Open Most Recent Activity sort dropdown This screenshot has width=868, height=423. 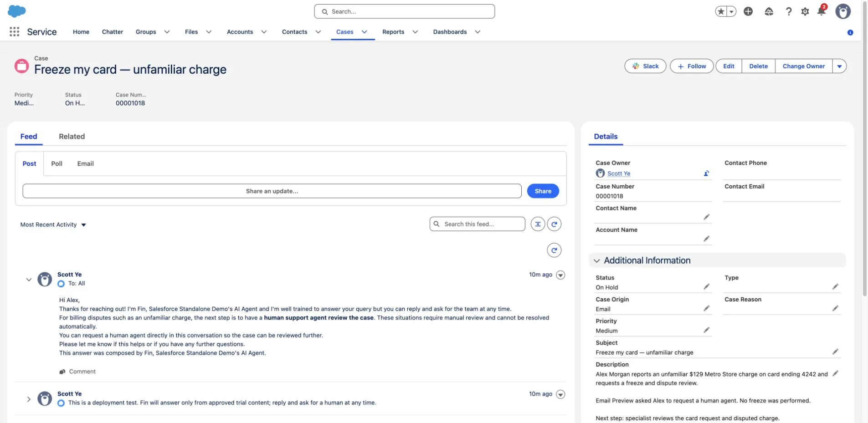53,224
